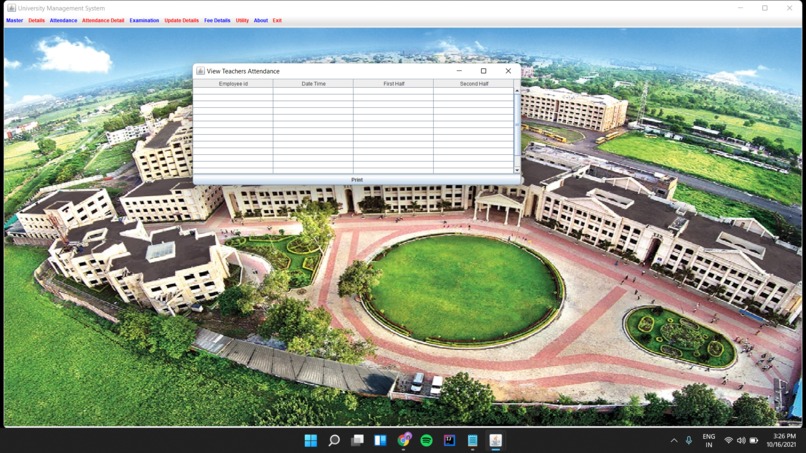Open the Windows Start menu
806x453 pixels.
[310, 440]
